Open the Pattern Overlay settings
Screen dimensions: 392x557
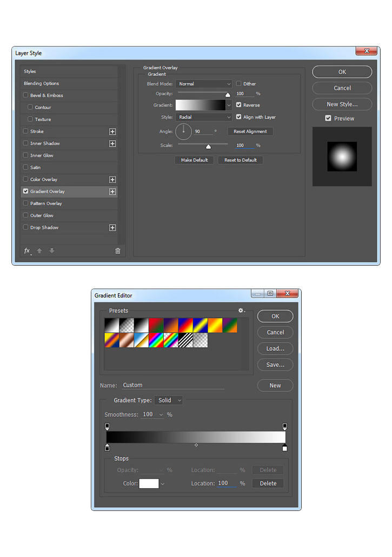pos(69,204)
